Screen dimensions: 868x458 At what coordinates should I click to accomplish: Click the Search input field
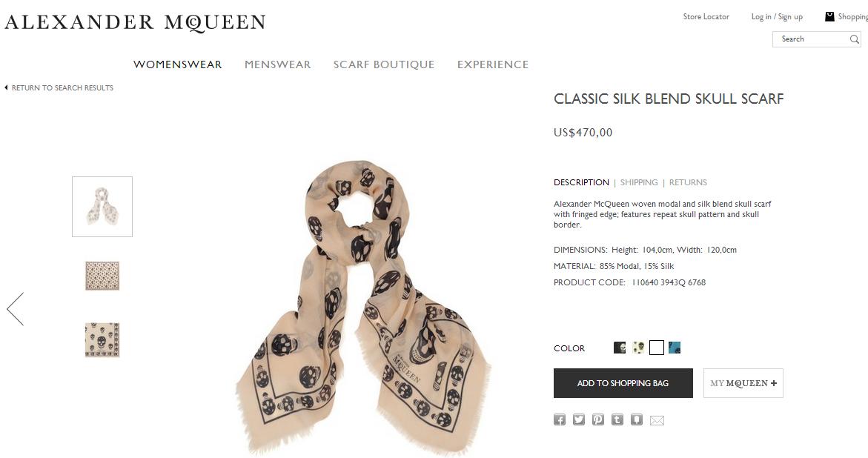pos(811,39)
